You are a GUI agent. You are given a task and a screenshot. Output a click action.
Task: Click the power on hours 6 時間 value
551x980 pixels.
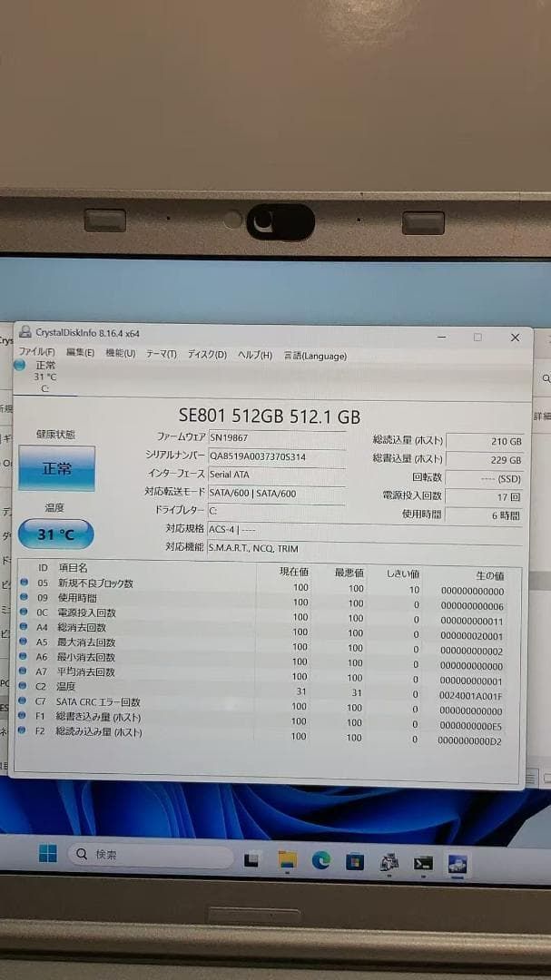click(484, 516)
